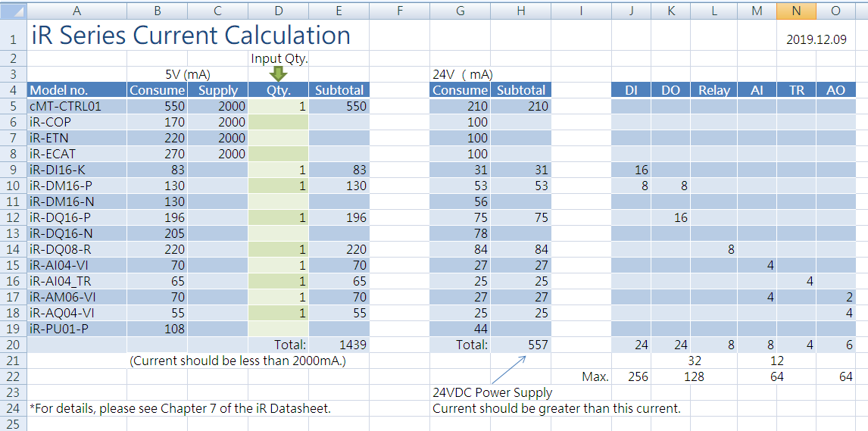Select column A header

pos(77,11)
